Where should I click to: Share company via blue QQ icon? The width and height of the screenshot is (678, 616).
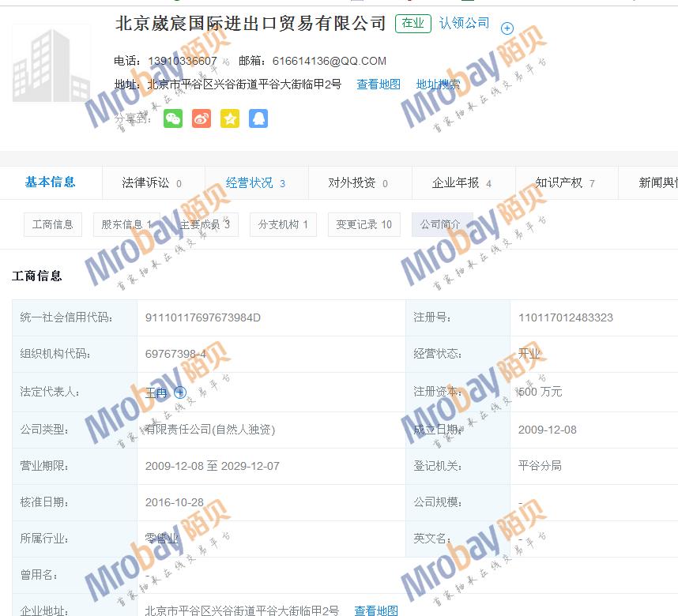pos(258,118)
